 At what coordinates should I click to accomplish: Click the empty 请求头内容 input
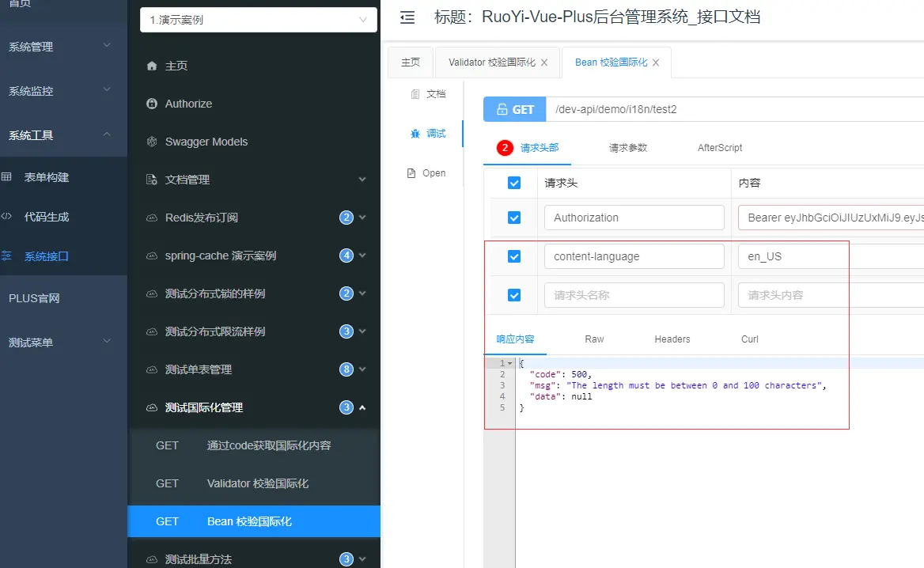pyautogui.click(x=831, y=295)
